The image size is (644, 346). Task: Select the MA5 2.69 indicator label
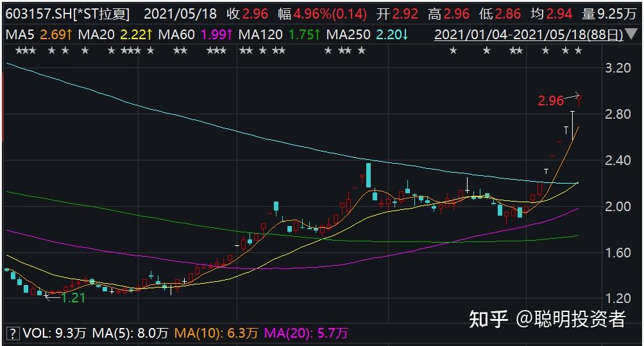pos(39,35)
